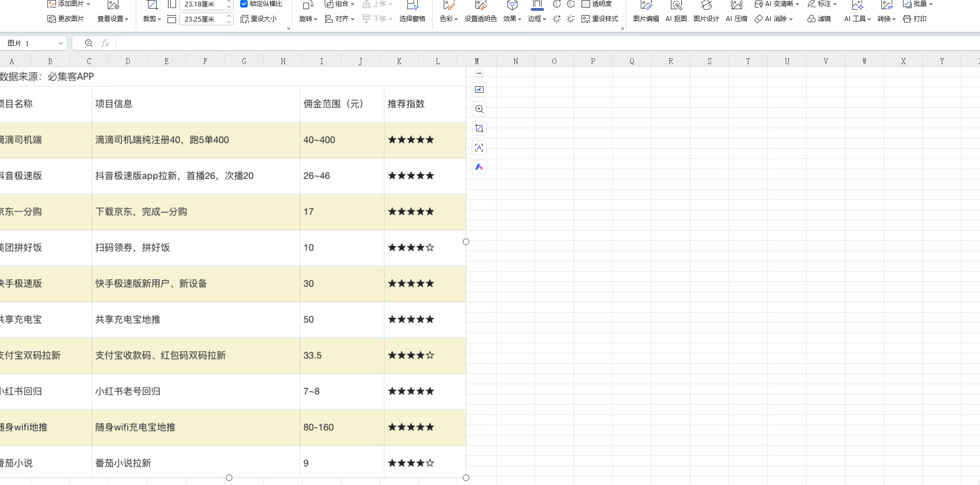The height and width of the screenshot is (485, 980).
Task: Select column P header
Action: pyautogui.click(x=593, y=61)
